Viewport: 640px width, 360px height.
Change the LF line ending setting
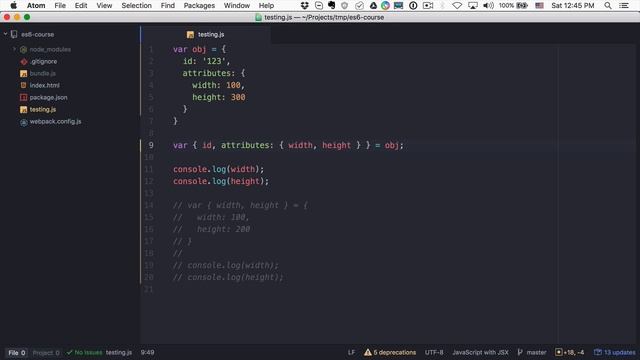coord(351,353)
